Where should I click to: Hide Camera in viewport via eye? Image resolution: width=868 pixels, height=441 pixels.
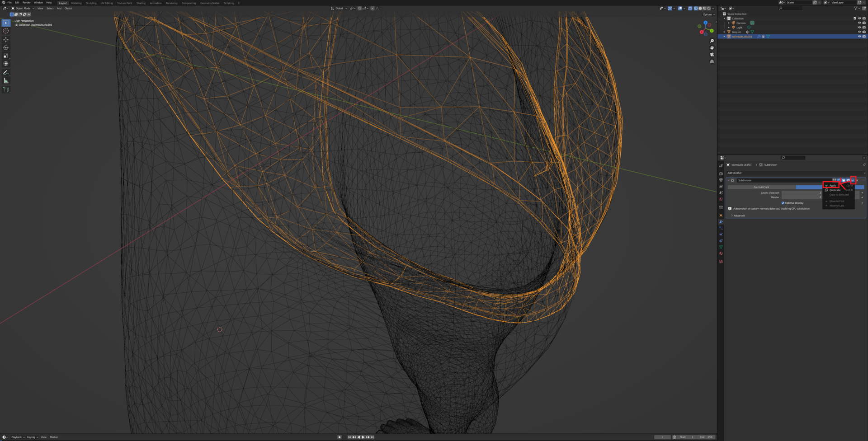(859, 23)
